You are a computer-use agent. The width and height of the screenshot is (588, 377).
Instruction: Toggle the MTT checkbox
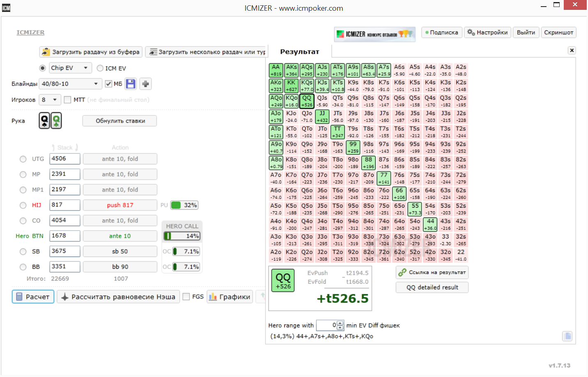coord(67,99)
